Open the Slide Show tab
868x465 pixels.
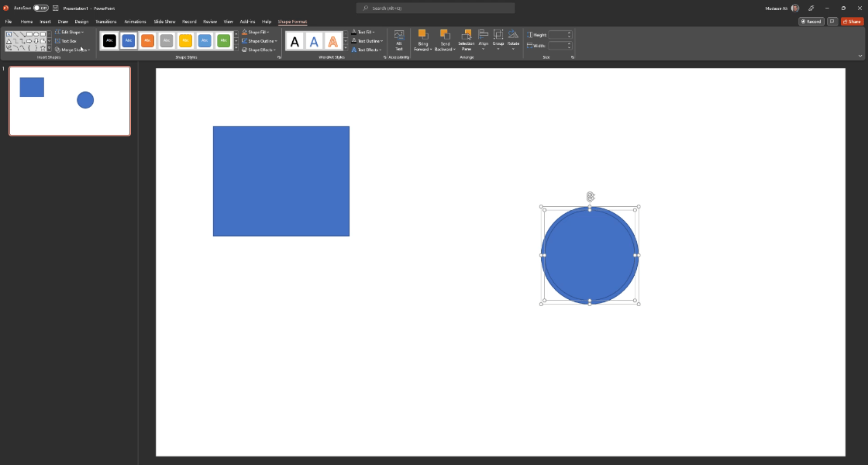(164, 22)
